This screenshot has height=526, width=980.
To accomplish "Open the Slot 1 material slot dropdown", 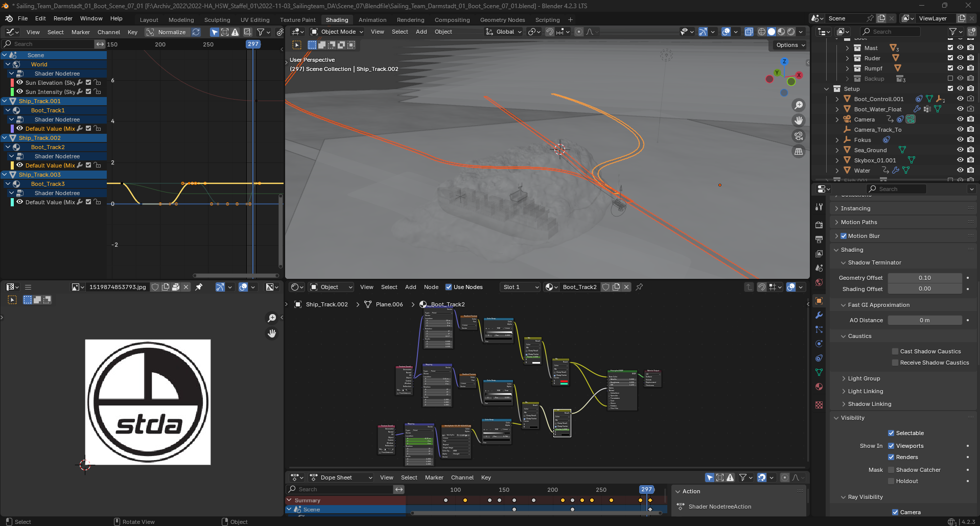I will [x=520, y=287].
